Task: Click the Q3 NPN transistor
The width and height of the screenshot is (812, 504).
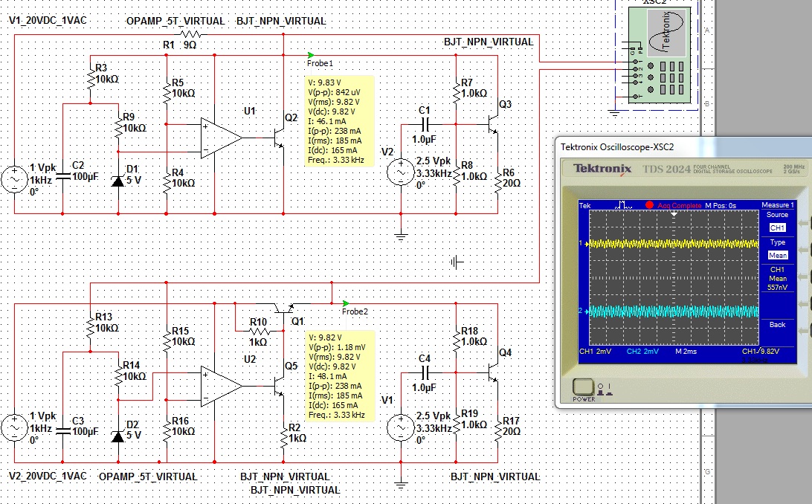Action: (x=494, y=124)
